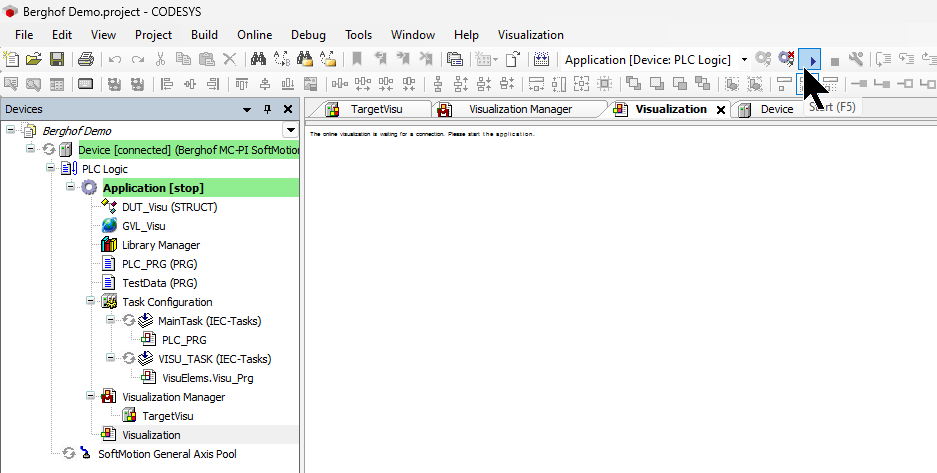Save the project with the floppy disk icon
The width and height of the screenshot is (937, 473).
[x=57, y=59]
